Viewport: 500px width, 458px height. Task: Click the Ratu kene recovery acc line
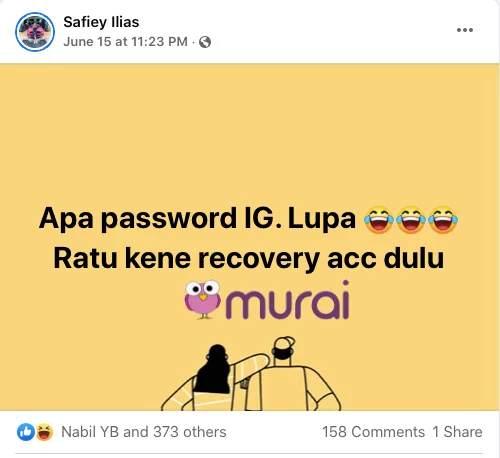[x=249, y=259]
